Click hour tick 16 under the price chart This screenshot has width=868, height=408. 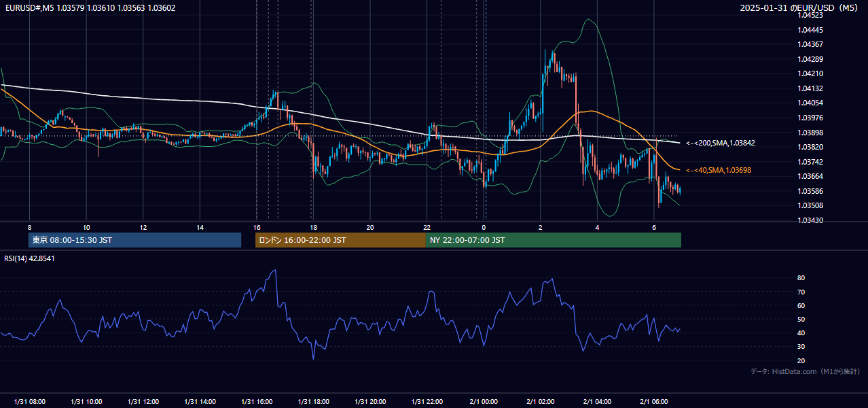(x=257, y=227)
